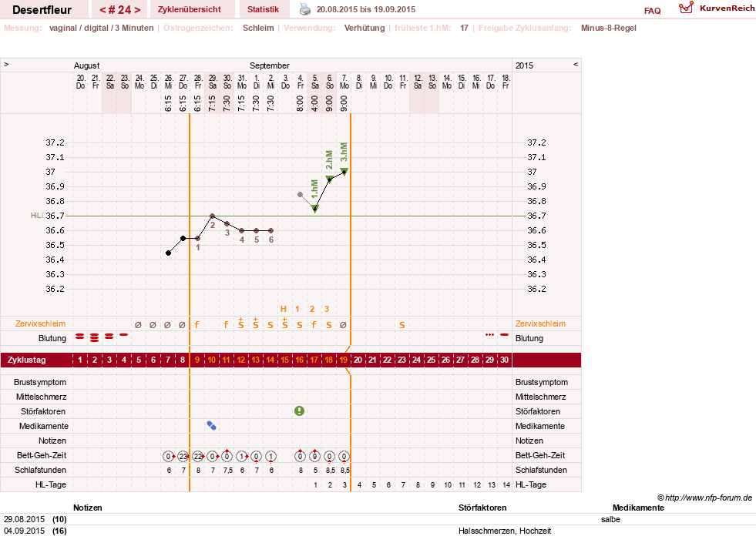Screen dimensions: 756x553
Task: Open the FAQ link
Action: pos(652,11)
